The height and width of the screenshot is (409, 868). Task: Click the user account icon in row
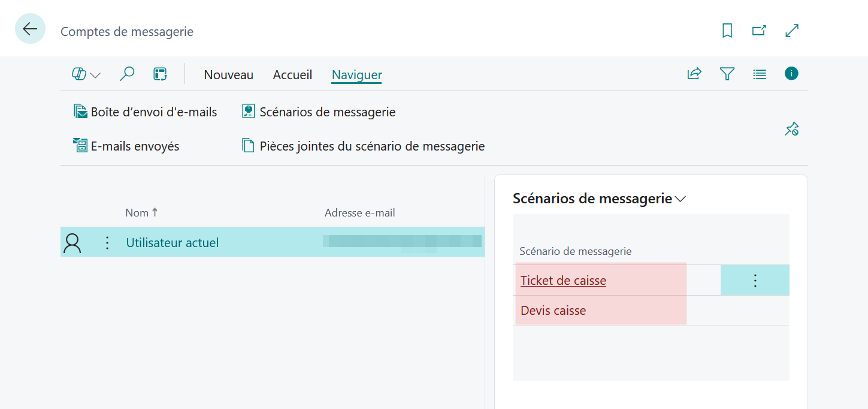tap(72, 243)
